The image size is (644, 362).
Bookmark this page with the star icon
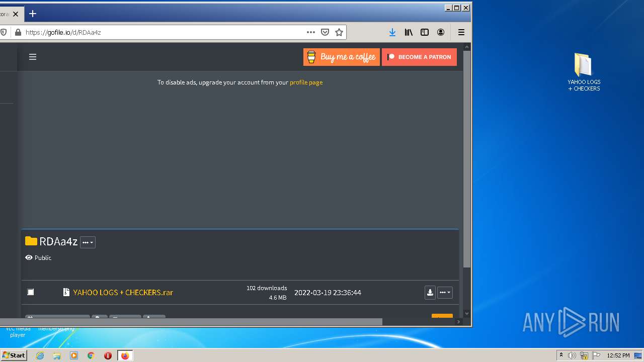click(339, 32)
